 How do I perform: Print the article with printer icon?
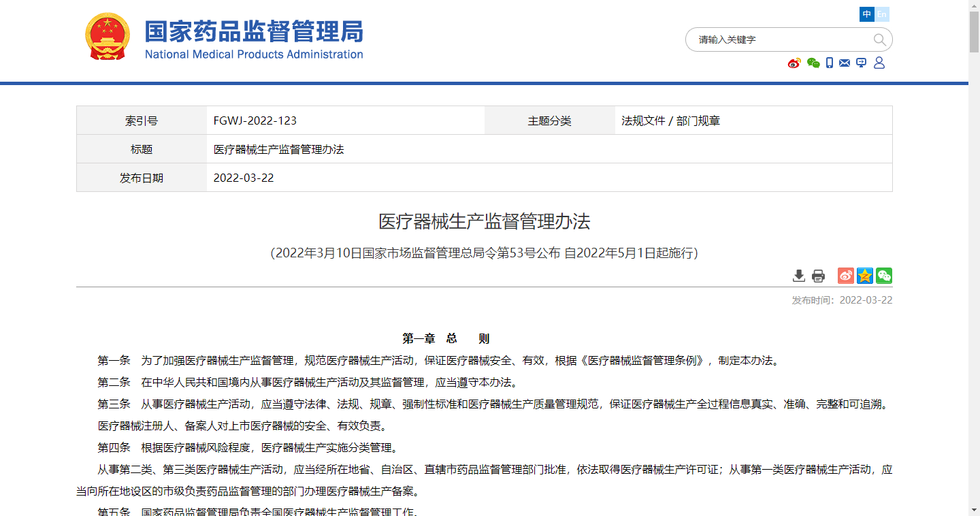point(818,276)
